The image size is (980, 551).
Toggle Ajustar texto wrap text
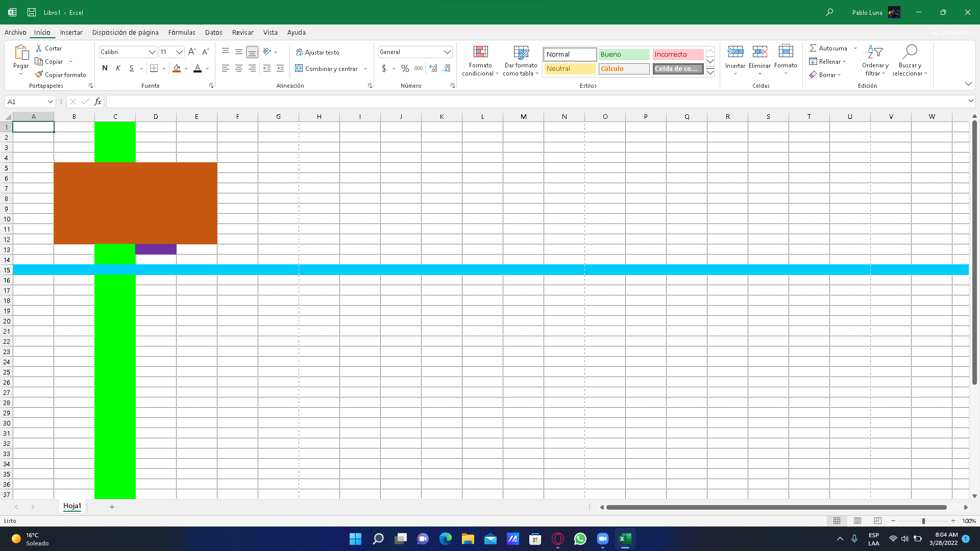[317, 52]
